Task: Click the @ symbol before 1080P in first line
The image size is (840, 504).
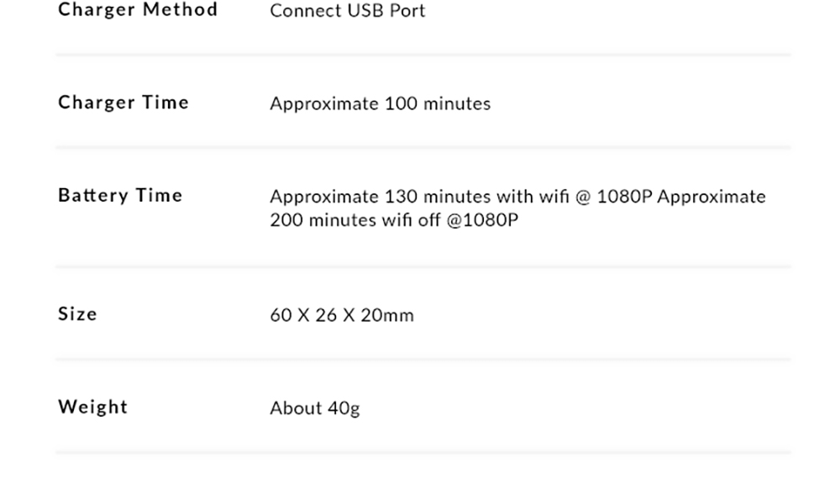Action: 583,197
